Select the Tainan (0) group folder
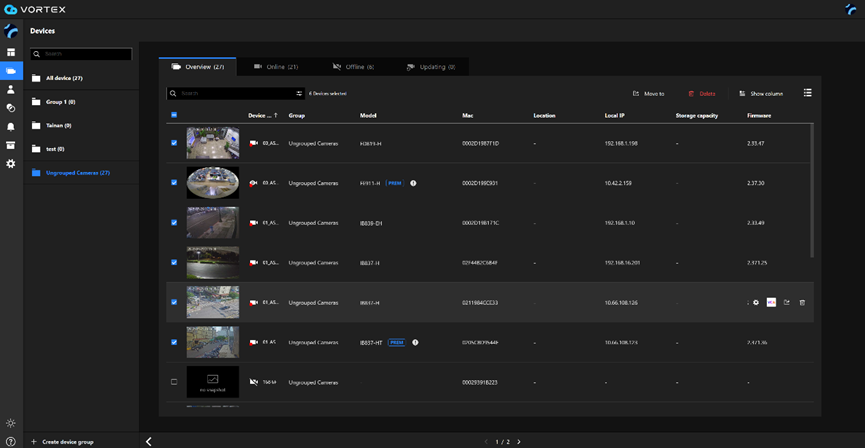Screen dimensions: 865x448 click(58, 126)
